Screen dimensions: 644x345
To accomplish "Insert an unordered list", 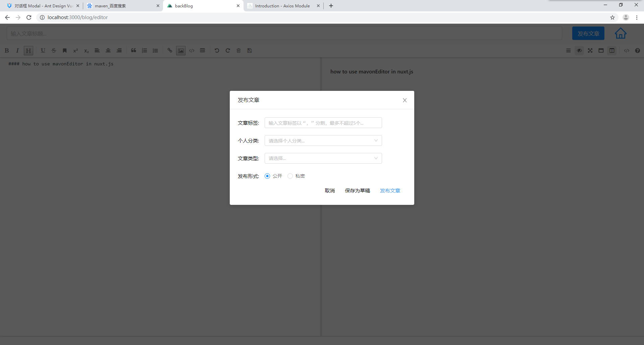I will (x=155, y=51).
